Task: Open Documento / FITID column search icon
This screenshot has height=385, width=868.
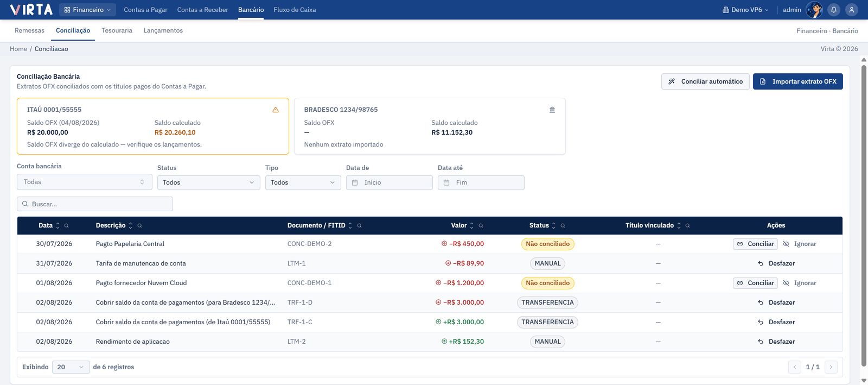Action: pyautogui.click(x=359, y=226)
